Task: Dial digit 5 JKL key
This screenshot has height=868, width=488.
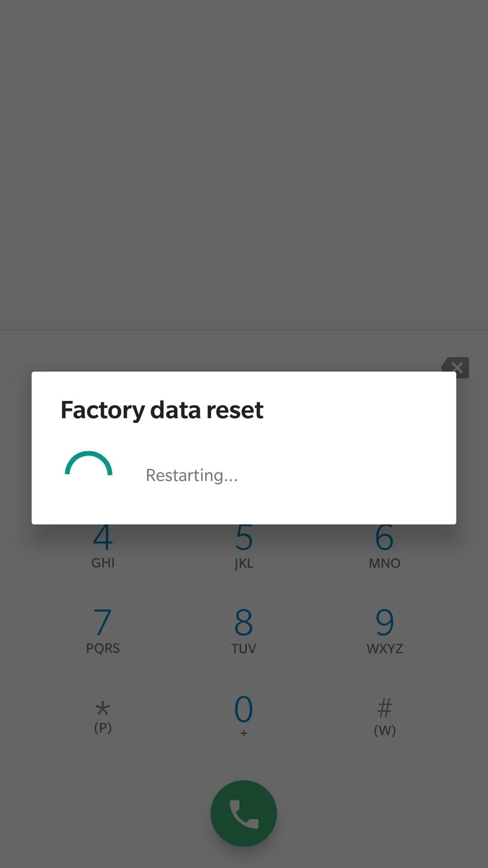Action: coord(244,547)
